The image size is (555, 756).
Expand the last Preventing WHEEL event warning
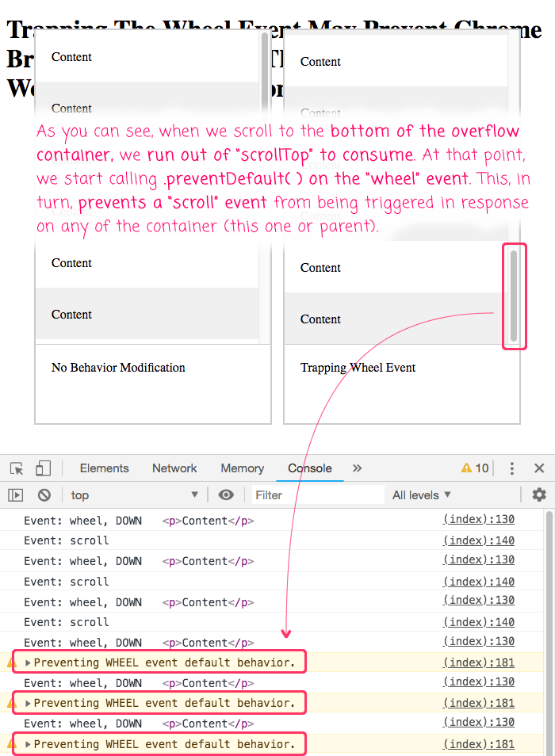pos(28,744)
